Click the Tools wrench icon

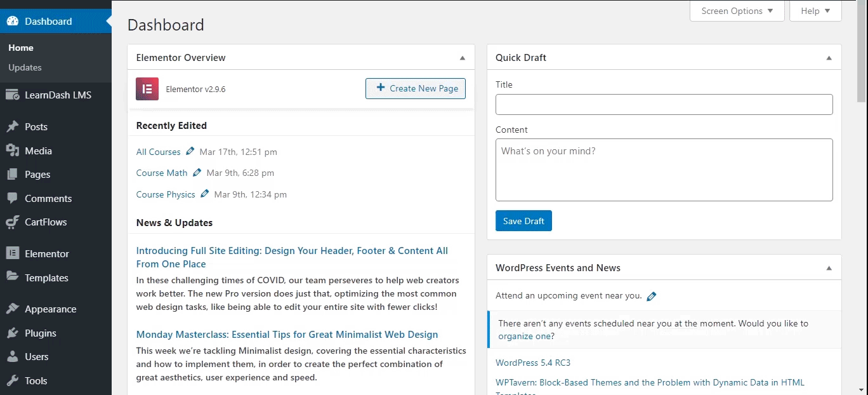tap(13, 380)
